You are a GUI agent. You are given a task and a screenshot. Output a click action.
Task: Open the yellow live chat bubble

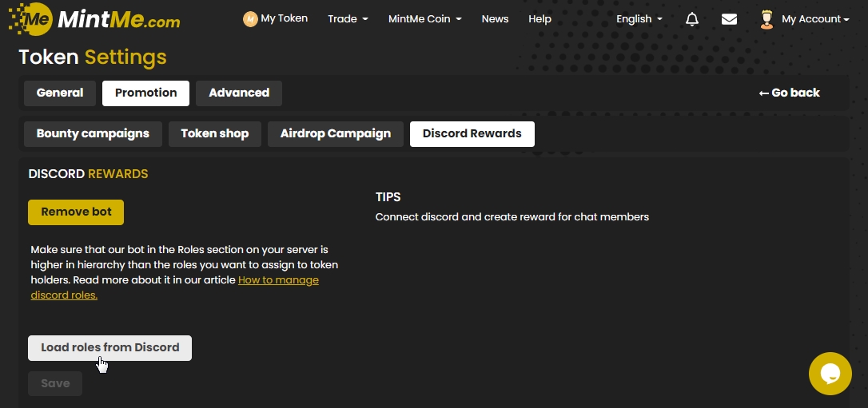click(830, 373)
